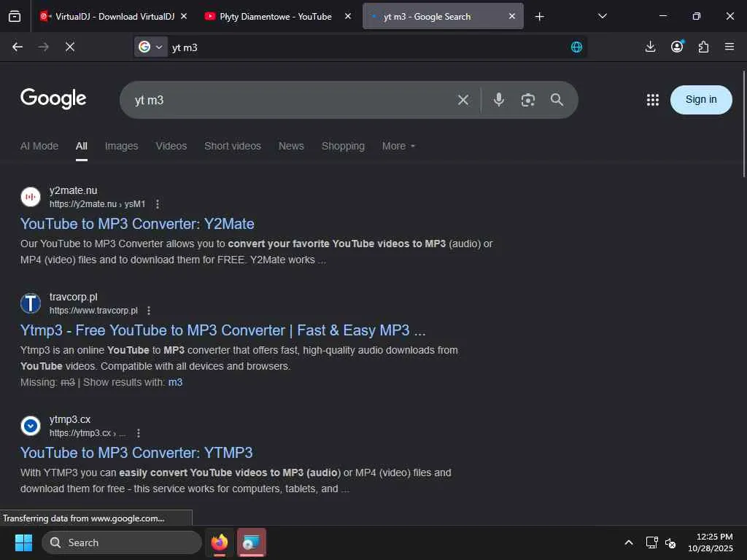This screenshot has height=560, width=747.
Task: Open a new browser tab
Action: [539, 17]
